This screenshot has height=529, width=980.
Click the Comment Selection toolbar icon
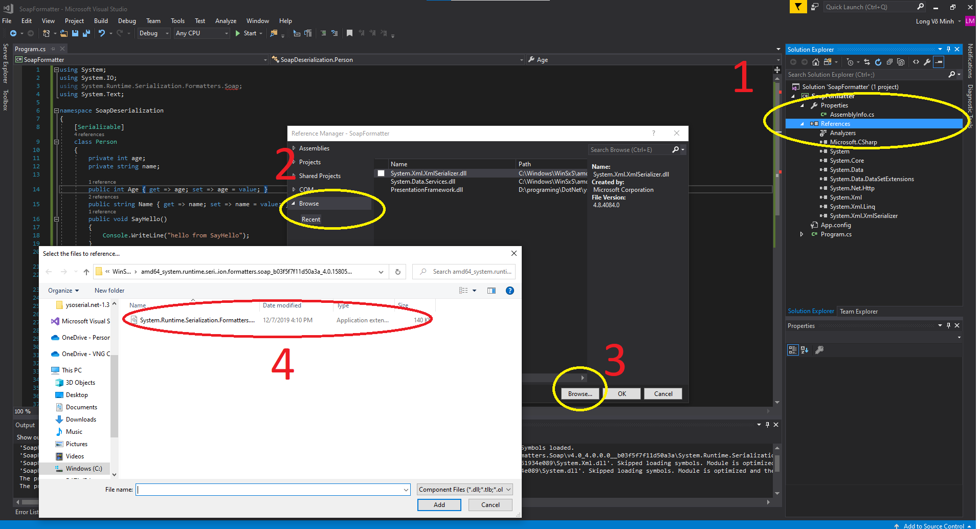coord(323,33)
